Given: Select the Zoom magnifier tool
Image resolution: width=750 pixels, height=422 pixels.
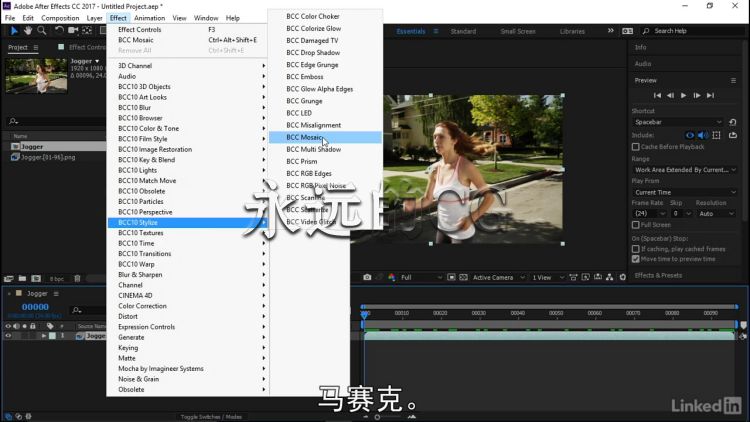Looking at the screenshot, I should pyautogui.click(x=42, y=31).
